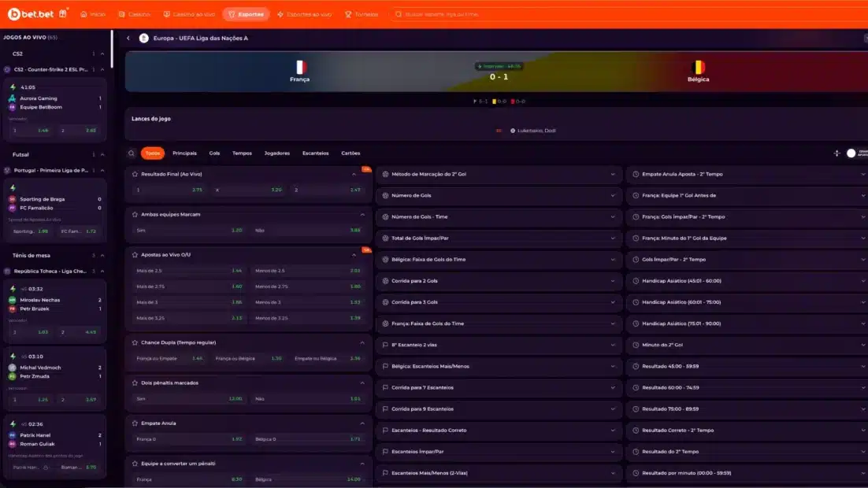
Task: Click clock icon for Minuto do 2° Gol
Action: (636, 345)
